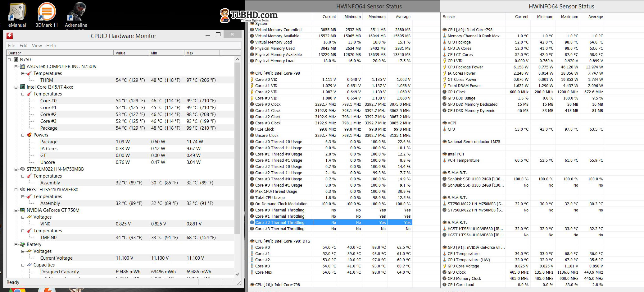Collapse the Battery tree node

[16, 244]
